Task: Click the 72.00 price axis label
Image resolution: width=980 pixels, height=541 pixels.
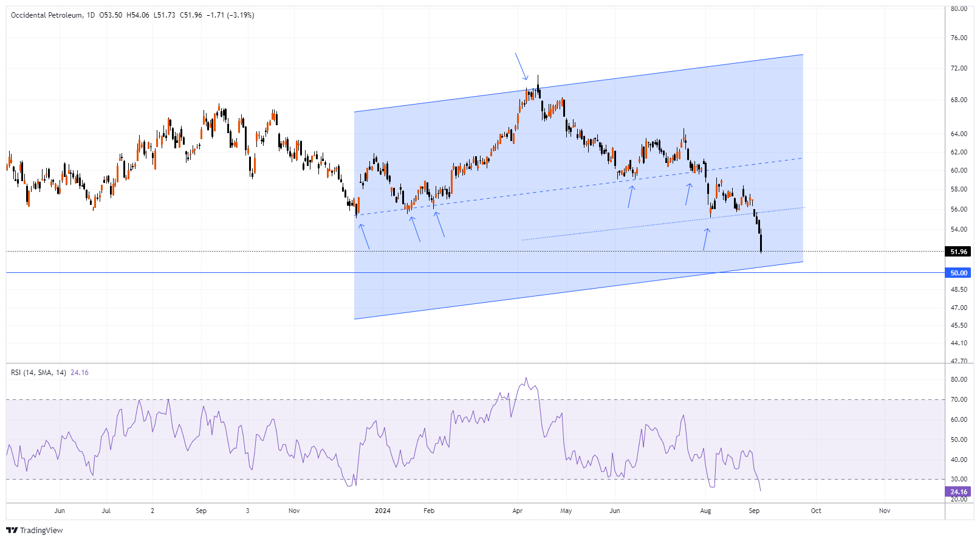Action: tap(959, 68)
